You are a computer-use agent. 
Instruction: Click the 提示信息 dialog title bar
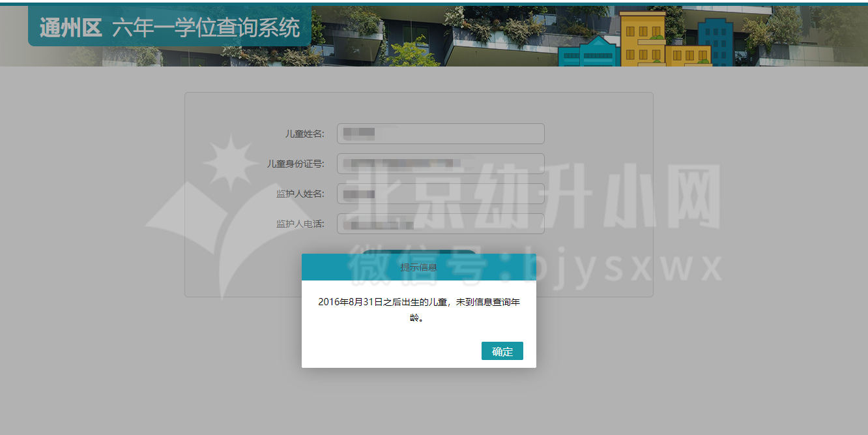tap(418, 267)
